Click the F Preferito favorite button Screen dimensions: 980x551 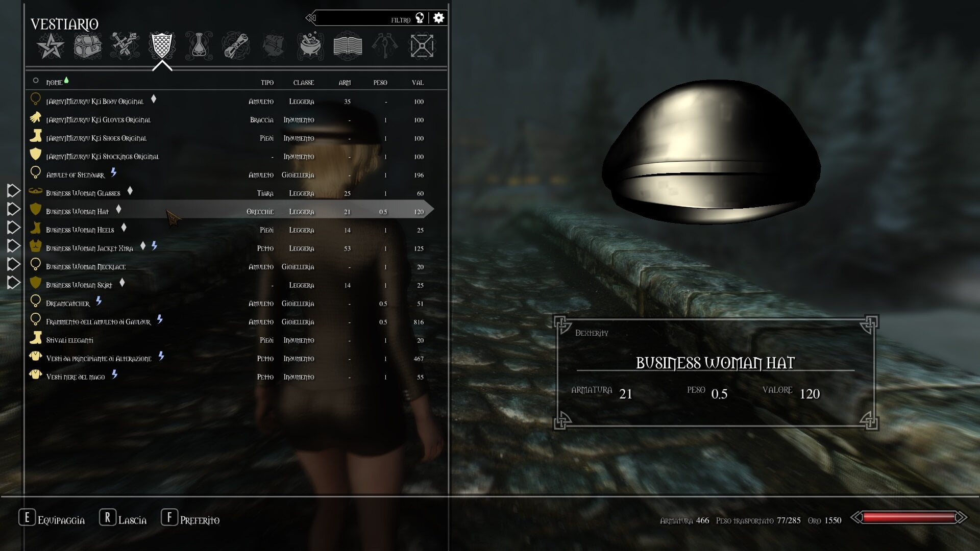click(x=190, y=518)
